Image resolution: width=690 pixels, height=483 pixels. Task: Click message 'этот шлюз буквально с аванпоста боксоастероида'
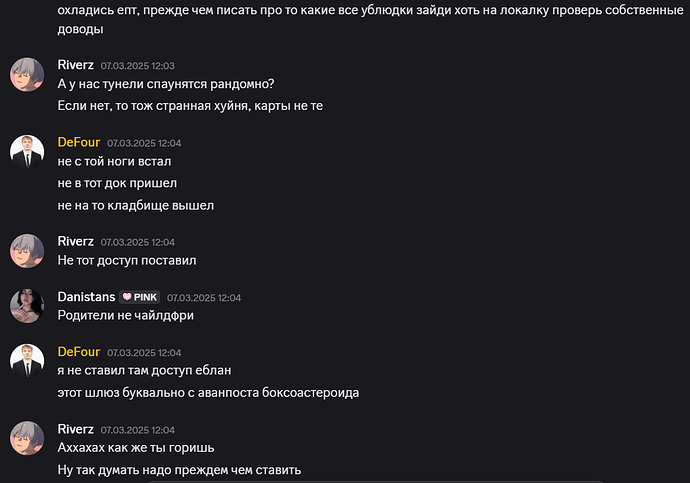[208, 393]
